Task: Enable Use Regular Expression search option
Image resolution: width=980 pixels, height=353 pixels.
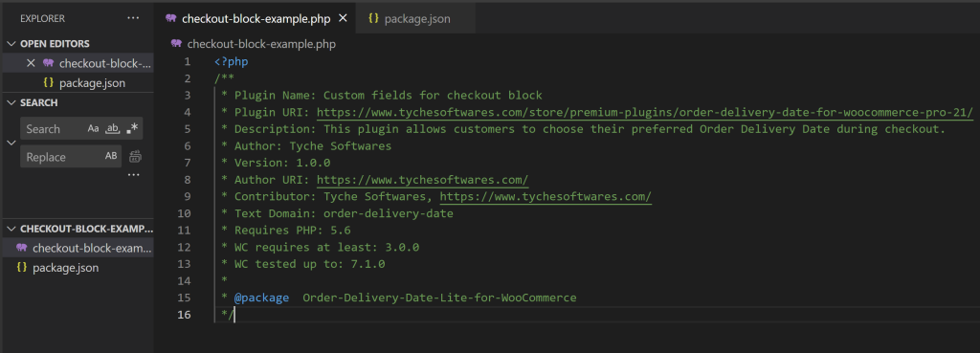Action: click(x=132, y=129)
